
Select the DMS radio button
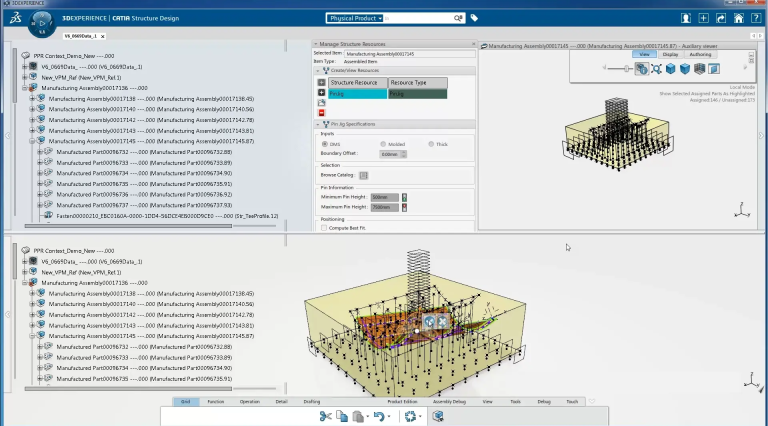(325, 144)
